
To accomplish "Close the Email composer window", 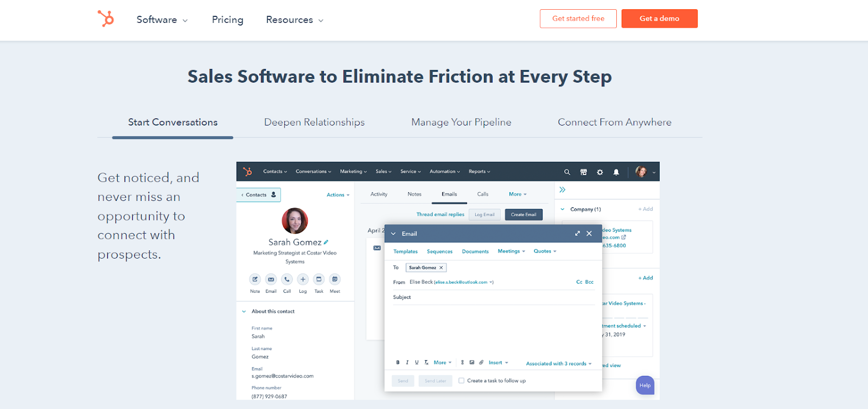I will pyautogui.click(x=589, y=234).
